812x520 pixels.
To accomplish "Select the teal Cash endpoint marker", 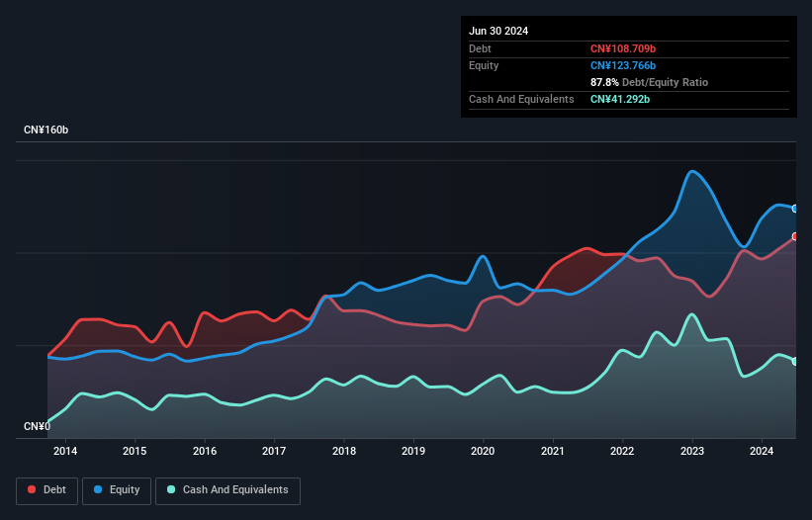I will click(795, 361).
